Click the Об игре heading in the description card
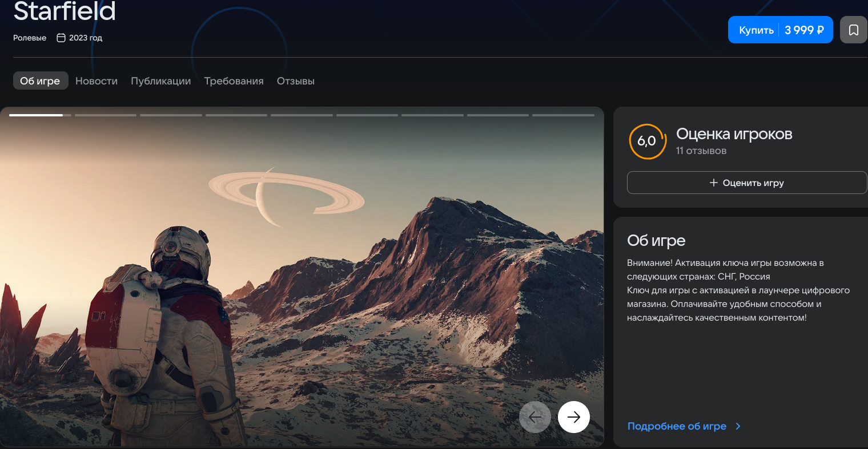The height and width of the screenshot is (449, 868). (656, 241)
